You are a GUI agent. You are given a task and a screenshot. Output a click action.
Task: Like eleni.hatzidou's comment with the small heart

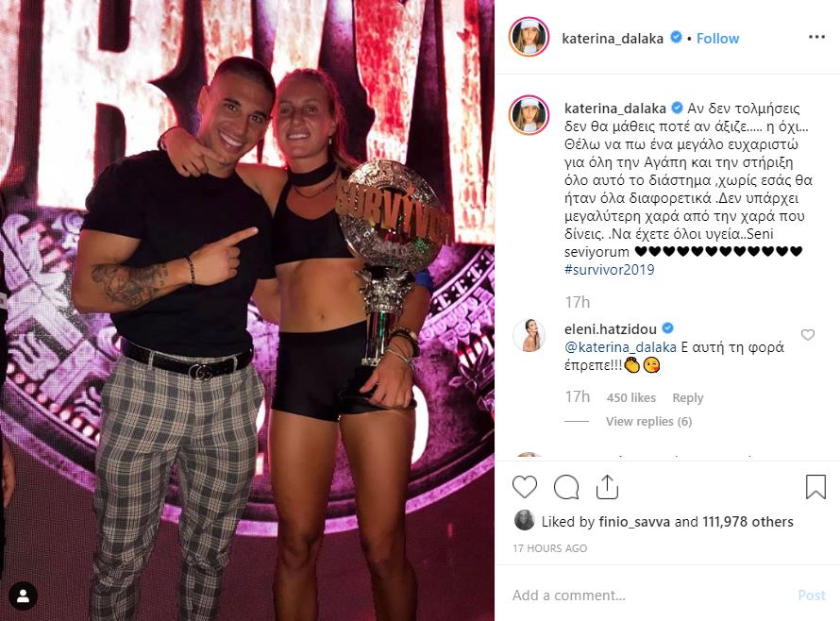(807, 335)
